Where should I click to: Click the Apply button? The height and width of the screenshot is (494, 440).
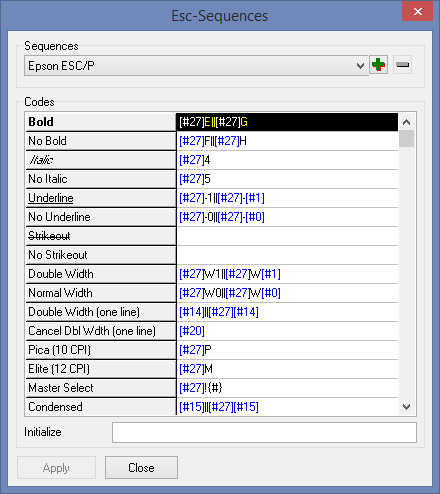(x=56, y=468)
